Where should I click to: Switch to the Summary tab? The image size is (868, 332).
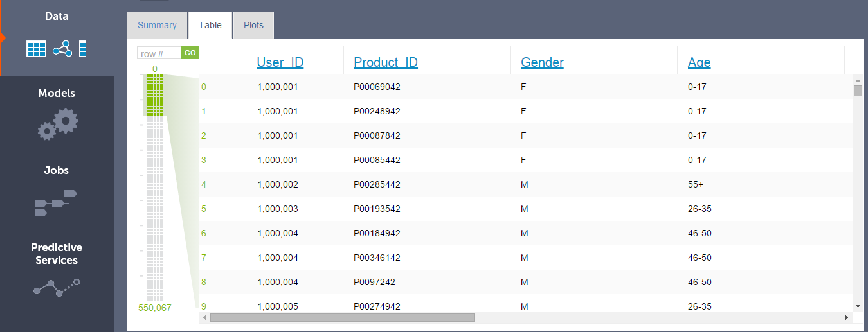pyautogui.click(x=157, y=25)
